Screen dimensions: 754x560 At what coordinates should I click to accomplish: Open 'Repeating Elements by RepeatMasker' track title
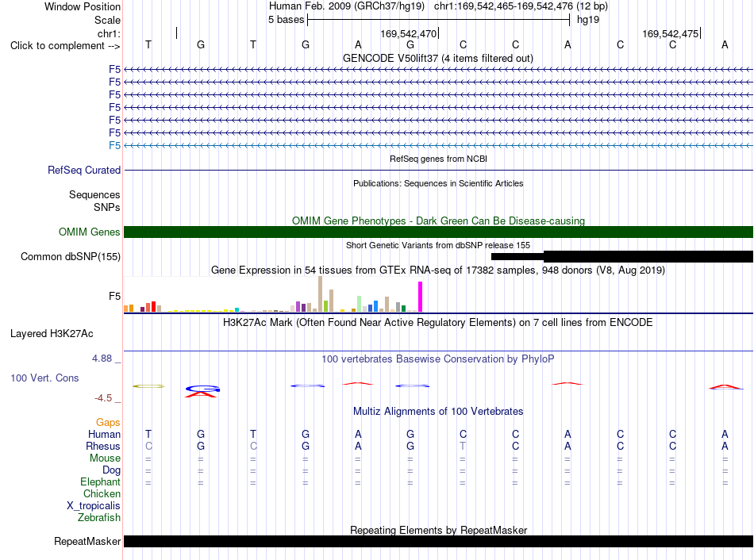tap(438, 530)
